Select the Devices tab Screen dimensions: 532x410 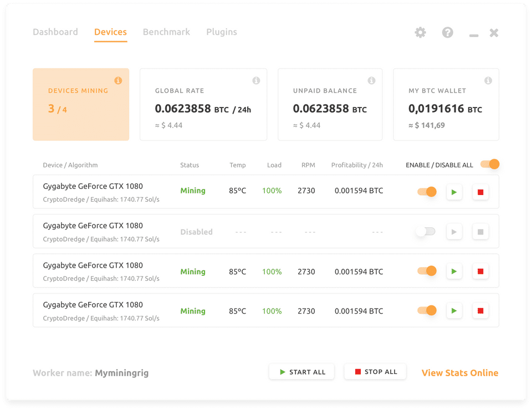[x=110, y=32]
